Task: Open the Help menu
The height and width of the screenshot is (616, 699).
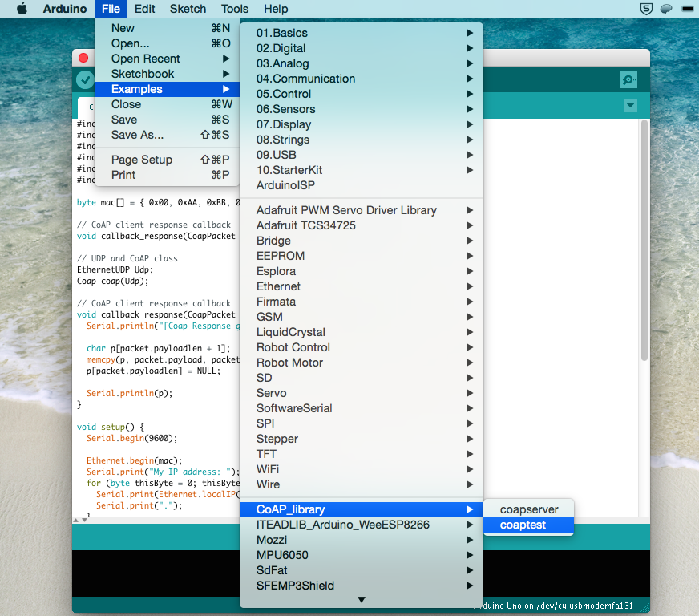Action: point(276,9)
